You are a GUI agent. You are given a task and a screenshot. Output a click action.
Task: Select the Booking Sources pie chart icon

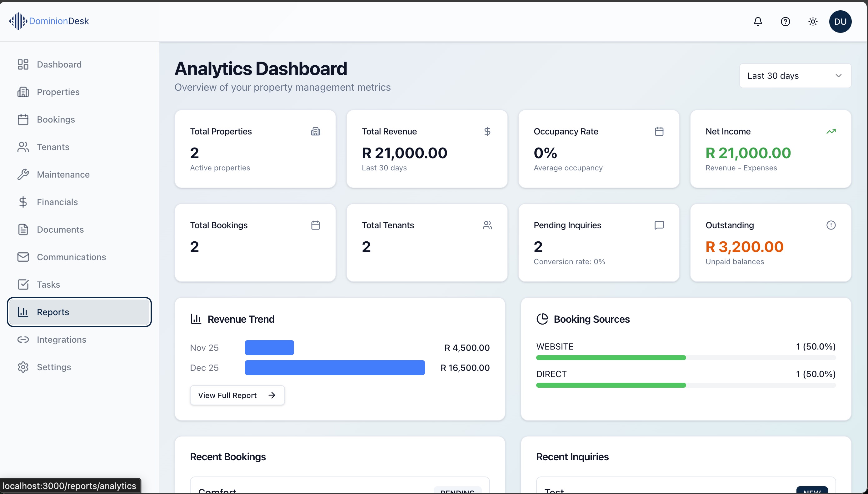point(542,319)
